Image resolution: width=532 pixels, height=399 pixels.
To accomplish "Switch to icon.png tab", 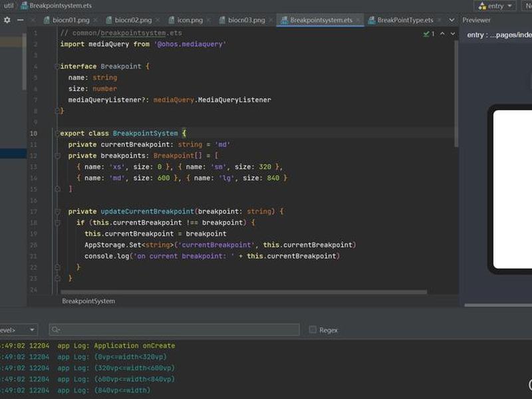I will tap(190, 21).
